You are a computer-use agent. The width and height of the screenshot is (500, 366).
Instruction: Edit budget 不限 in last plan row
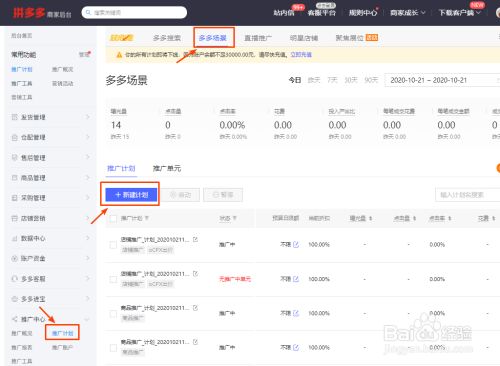click(296, 348)
